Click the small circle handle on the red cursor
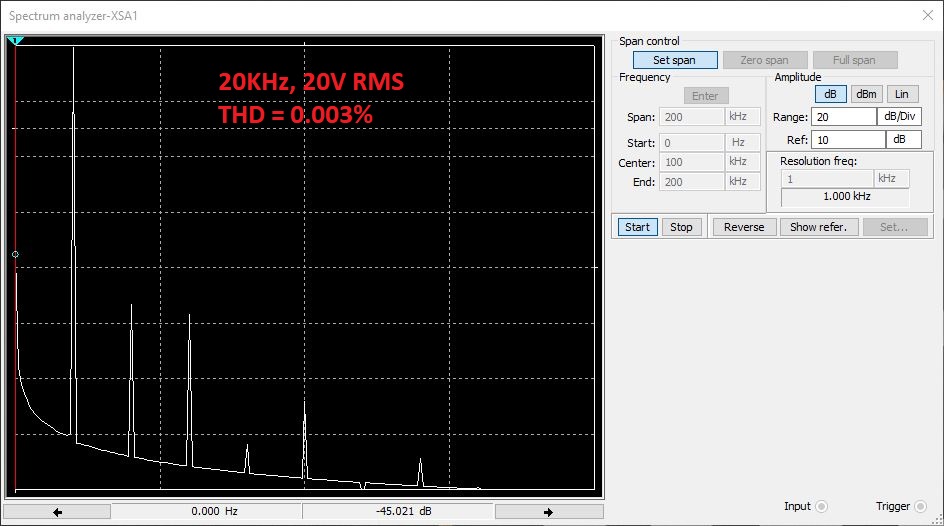This screenshot has width=944, height=526. [15, 255]
